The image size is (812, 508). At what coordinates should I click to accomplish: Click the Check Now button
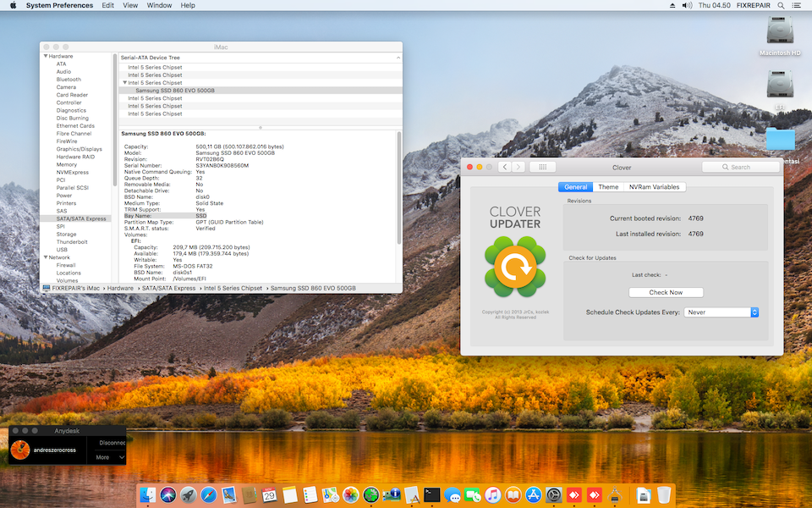(666, 292)
